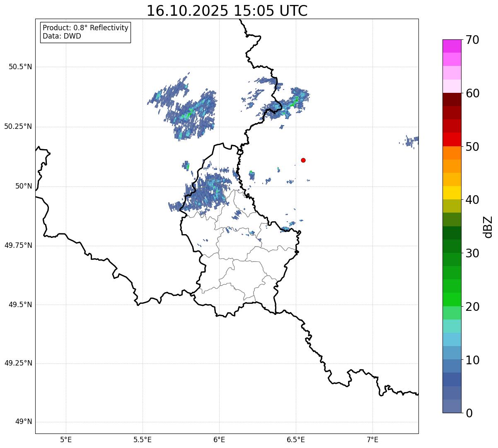Click the latitude label 50.5°N
This screenshot has height=448, width=498.
pyautogui.click(x=20, y=67)
